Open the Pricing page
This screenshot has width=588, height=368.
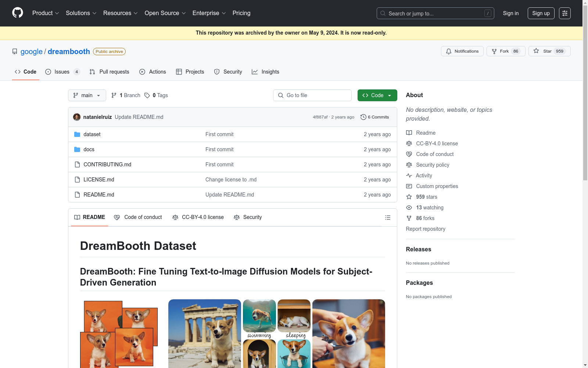pyautogui.click(x=241, y=13)
